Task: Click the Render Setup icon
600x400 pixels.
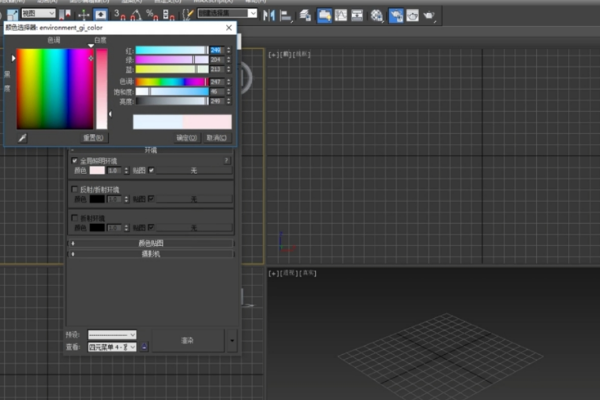Action: (x=396, y=15)
